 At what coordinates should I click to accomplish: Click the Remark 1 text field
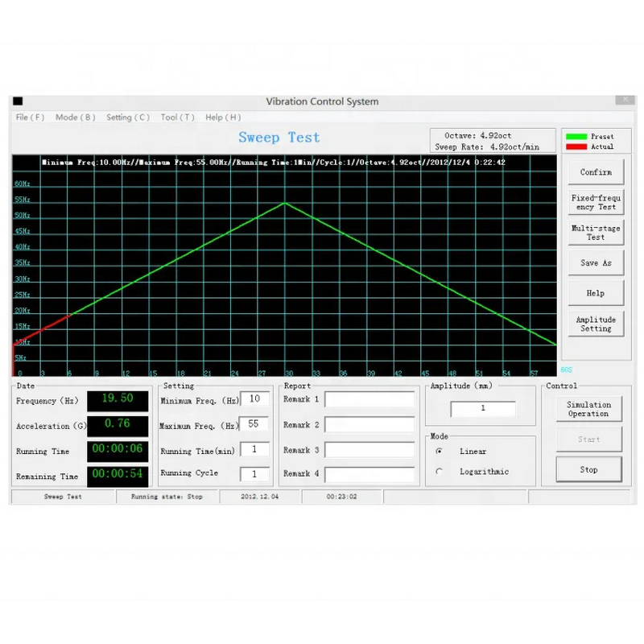369,399
